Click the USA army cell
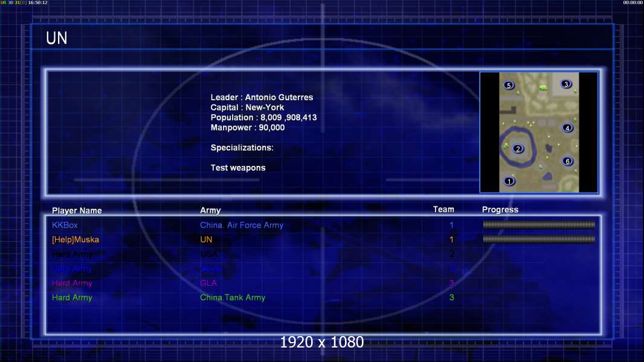 [208, 254]
